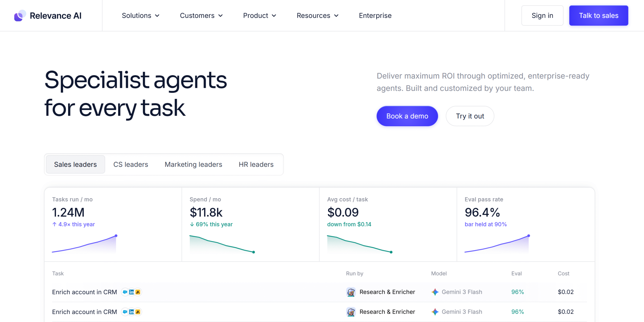Select the CS leaders tab
This screenshot has height=322, width=644.
coord(131,165)
